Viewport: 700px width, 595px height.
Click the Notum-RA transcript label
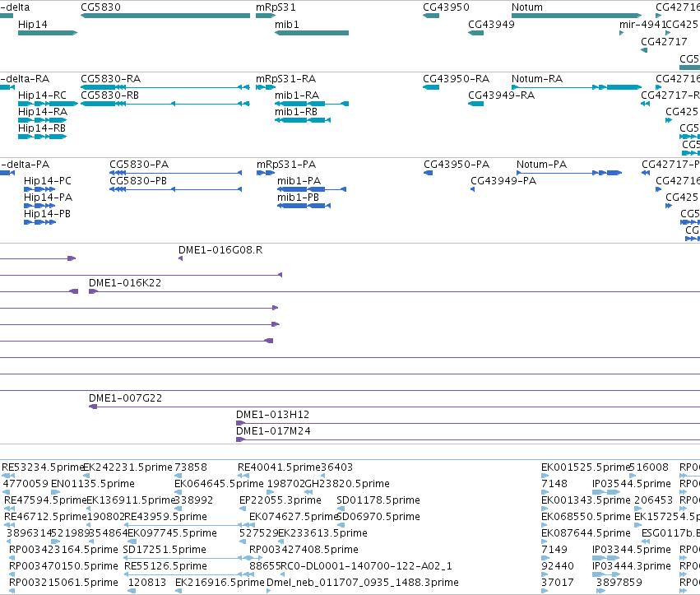point(537,79)
